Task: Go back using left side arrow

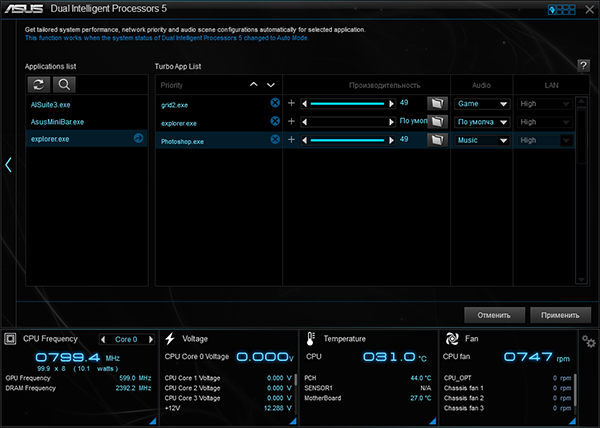Action: click(x=8, y=165)
